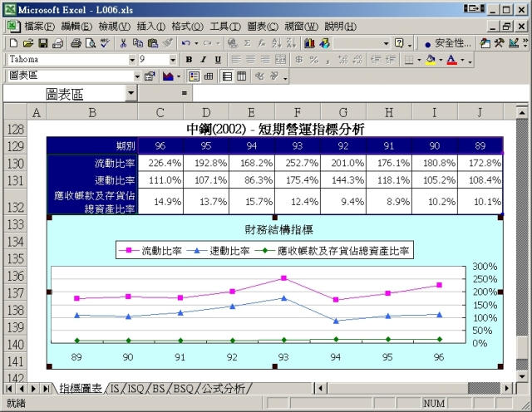Open print preview icon
Image resolution: width=532 pixels, height=412 pixels.
(x=91, y=43)
